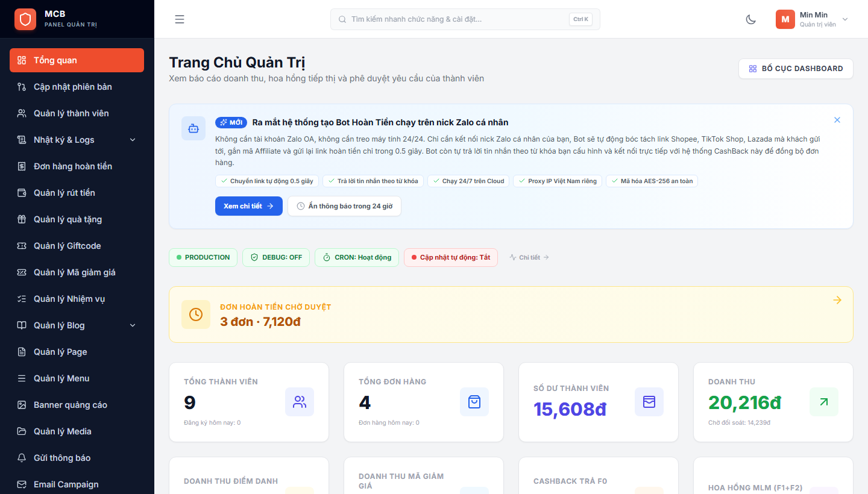Image resolution: width=868 pixels, height=494 pixels.
Task: Open Quản lý Page in sidebar
Action: pos(77,352)
